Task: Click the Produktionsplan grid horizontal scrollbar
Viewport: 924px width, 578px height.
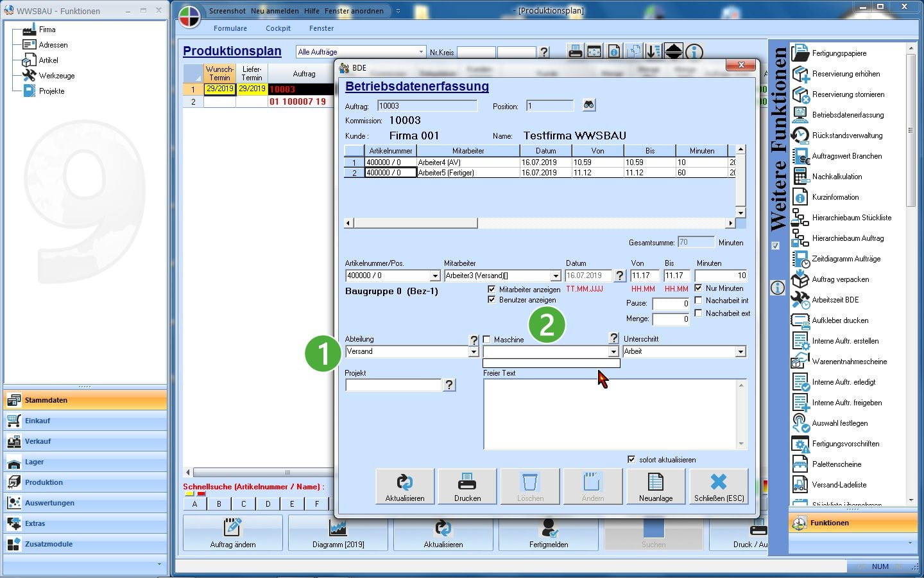Action: coord(287,472)
